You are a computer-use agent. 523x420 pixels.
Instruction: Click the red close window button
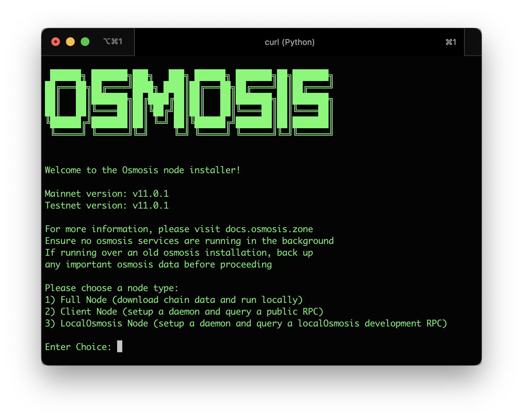click(56, 42)
